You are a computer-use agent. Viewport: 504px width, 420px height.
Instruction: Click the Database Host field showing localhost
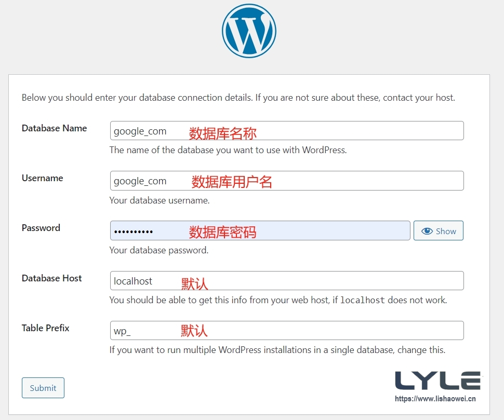[287, 280]
